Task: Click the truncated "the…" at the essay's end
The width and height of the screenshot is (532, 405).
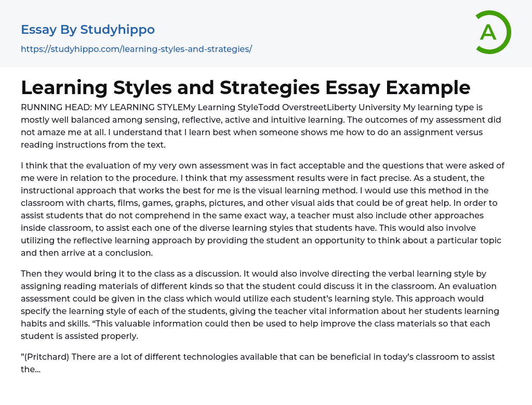Action: point(31,369)
